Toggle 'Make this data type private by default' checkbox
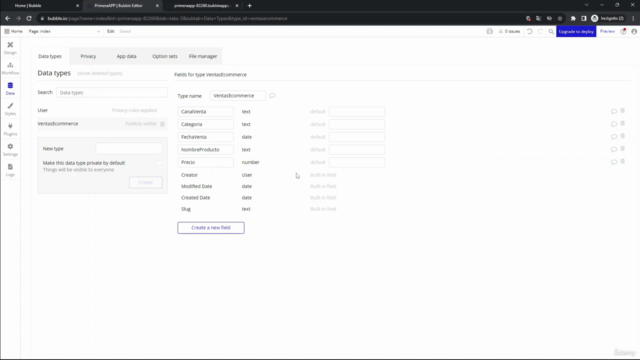 coord(159,163)
